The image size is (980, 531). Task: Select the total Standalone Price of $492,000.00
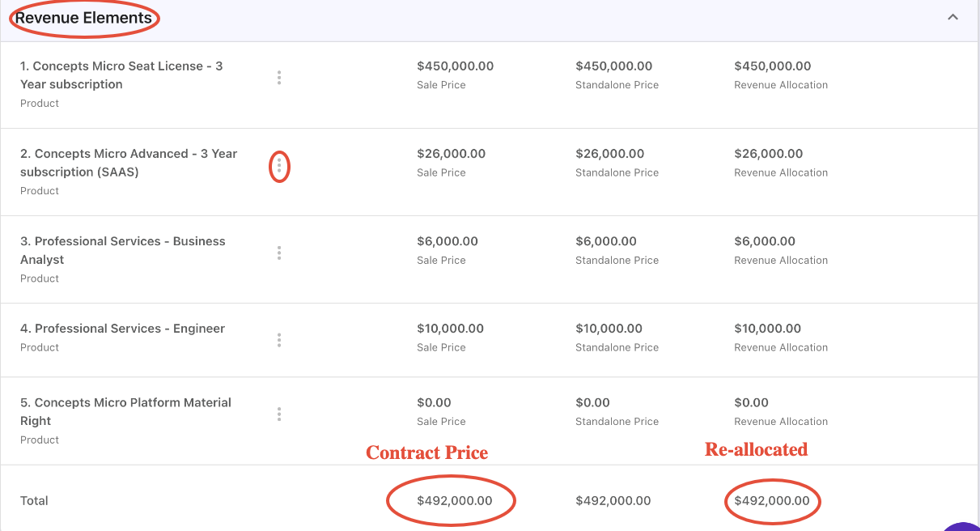click(x=613, y=501)
